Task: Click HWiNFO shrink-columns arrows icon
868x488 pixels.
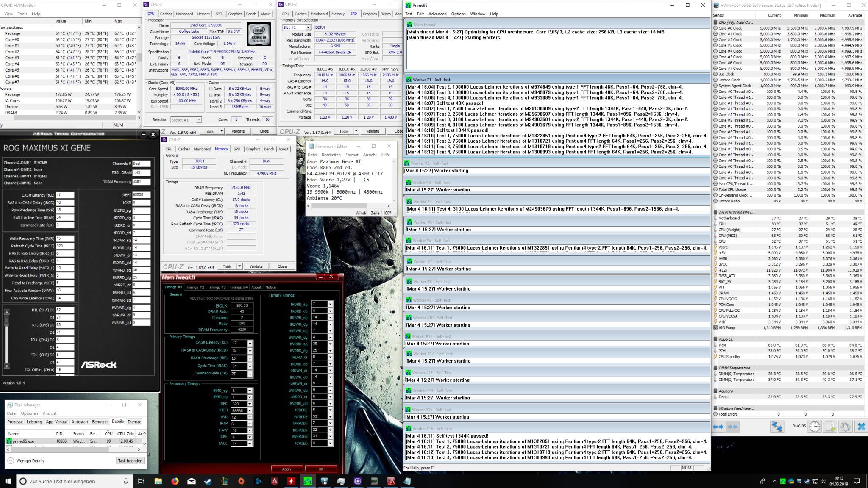Action: pyautogui.click(x=732, y=427)
